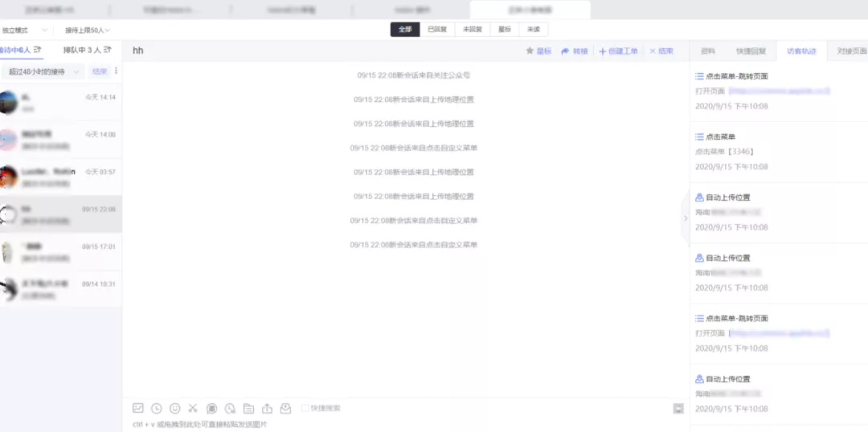868x432 pixels.
Task: Select the 全部 filter tab
Action: point(405,30)
